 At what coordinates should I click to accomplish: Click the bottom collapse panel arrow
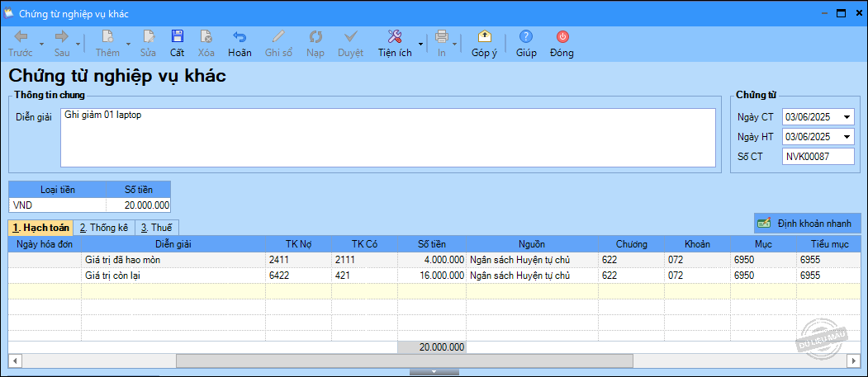(434, 371)
